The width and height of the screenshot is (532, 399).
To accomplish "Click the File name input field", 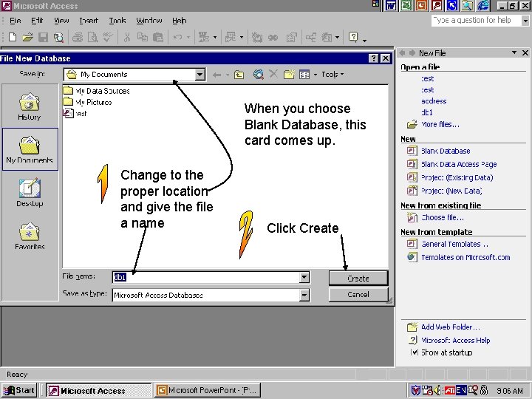I will point(206,277).
